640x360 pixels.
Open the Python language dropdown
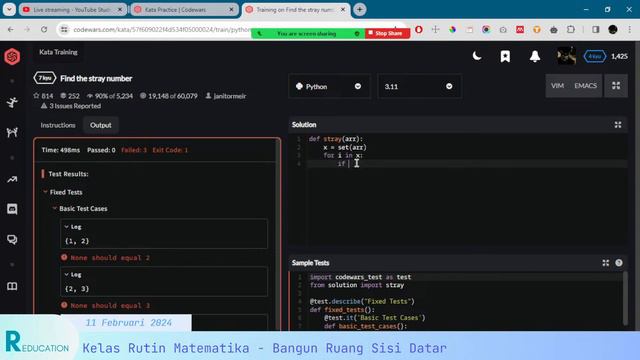(x=329, y=87)
